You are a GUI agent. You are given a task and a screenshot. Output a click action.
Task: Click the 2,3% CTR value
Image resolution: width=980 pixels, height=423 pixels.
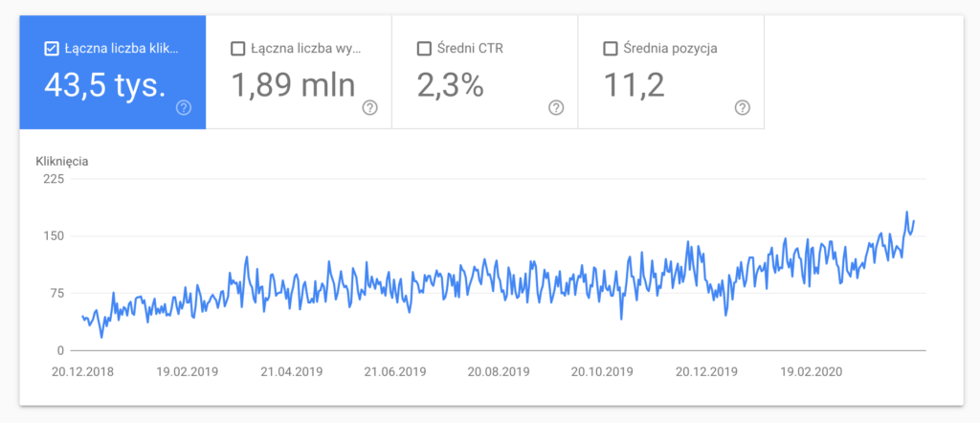[450, 86]
